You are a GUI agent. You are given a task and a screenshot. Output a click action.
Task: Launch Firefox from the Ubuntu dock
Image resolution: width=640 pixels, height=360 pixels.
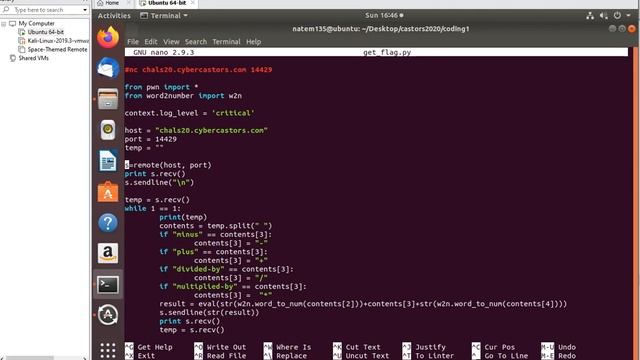pos(108,38)
